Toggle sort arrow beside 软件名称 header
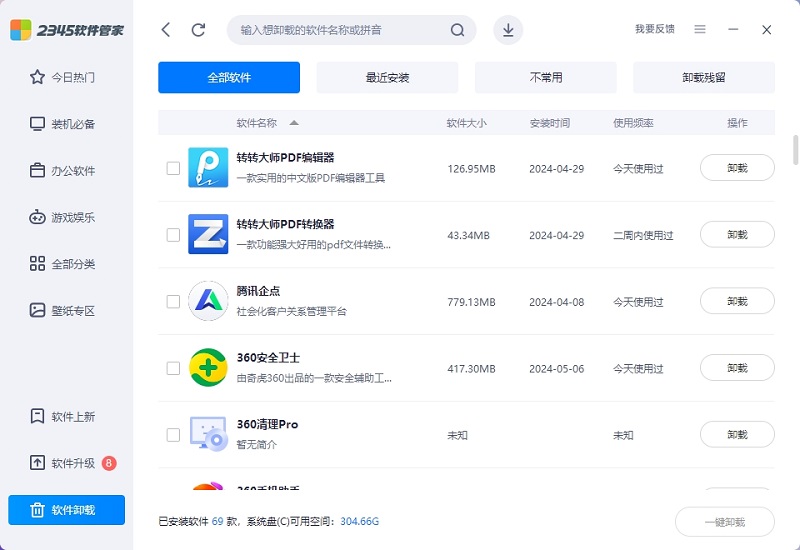The image size is (800, 550). (294, 123)
